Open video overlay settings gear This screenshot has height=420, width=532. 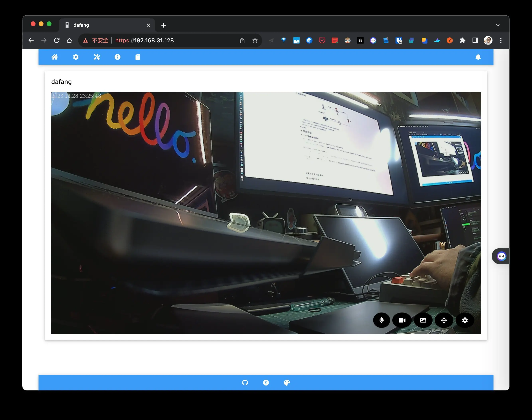(x=465, y=320)
